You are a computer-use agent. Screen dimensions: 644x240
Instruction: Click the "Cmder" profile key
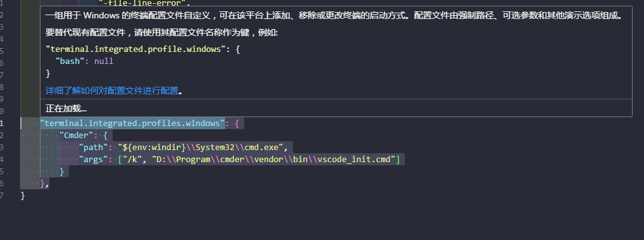coord(77,135)
